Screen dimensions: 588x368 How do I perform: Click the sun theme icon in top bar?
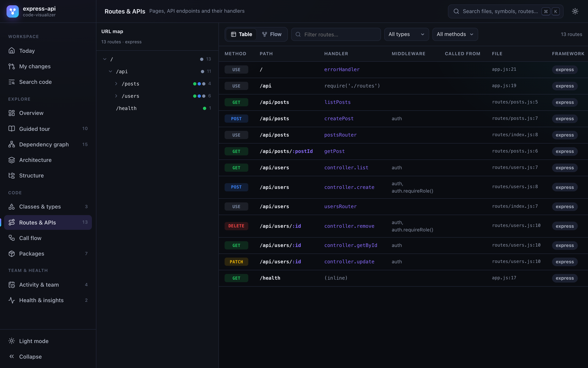point(575,11)
